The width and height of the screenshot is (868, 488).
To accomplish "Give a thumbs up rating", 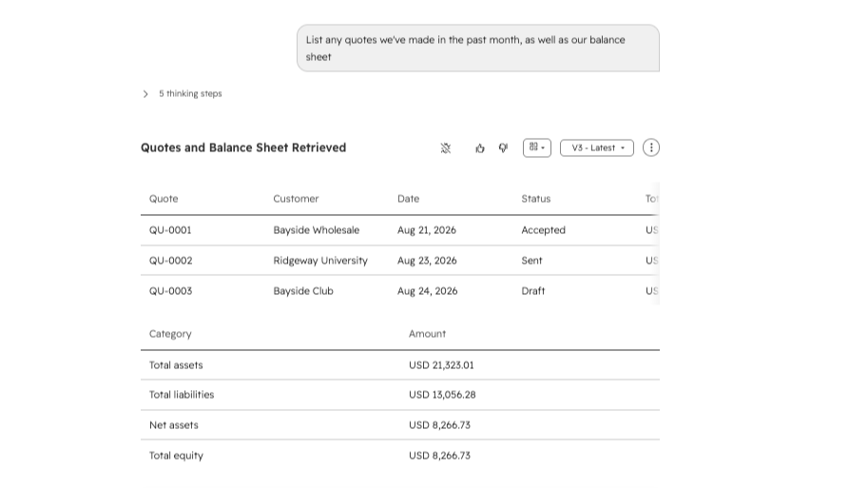I will pyautogui.click(x=480, y=147).
